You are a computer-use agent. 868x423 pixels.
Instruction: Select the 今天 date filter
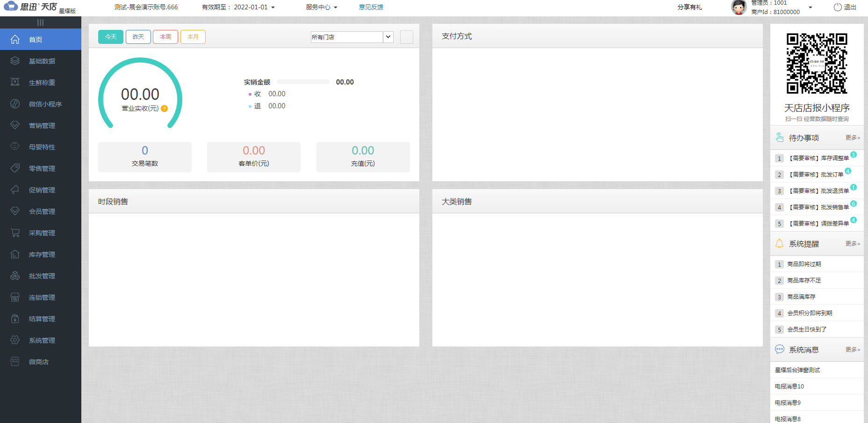[111, 37]
